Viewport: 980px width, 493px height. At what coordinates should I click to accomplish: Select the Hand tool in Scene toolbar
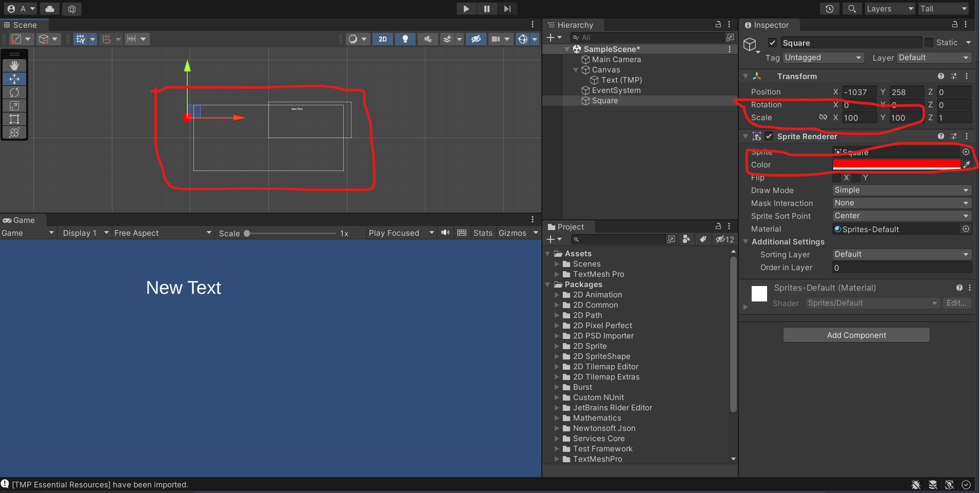(14, 65)
